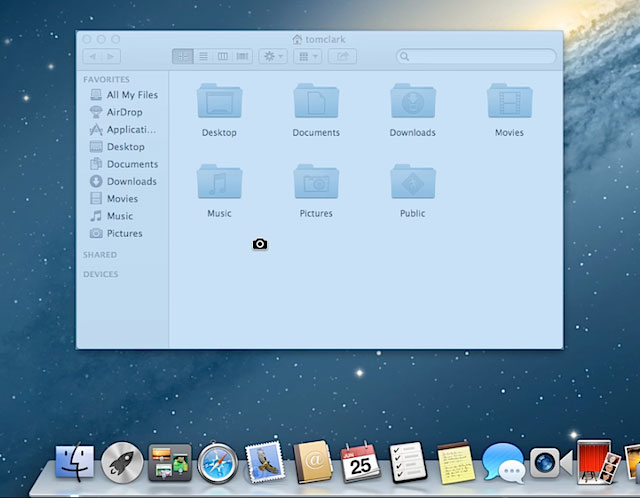Open the Documents folder icon in main pane
The width and height of the screenshot is (640, 498).
click(x=316, y=101)
